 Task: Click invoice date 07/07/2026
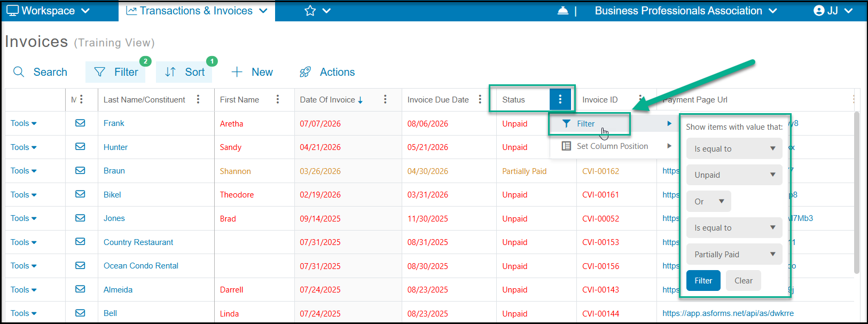pyautogui.click(x=320, y=124)
